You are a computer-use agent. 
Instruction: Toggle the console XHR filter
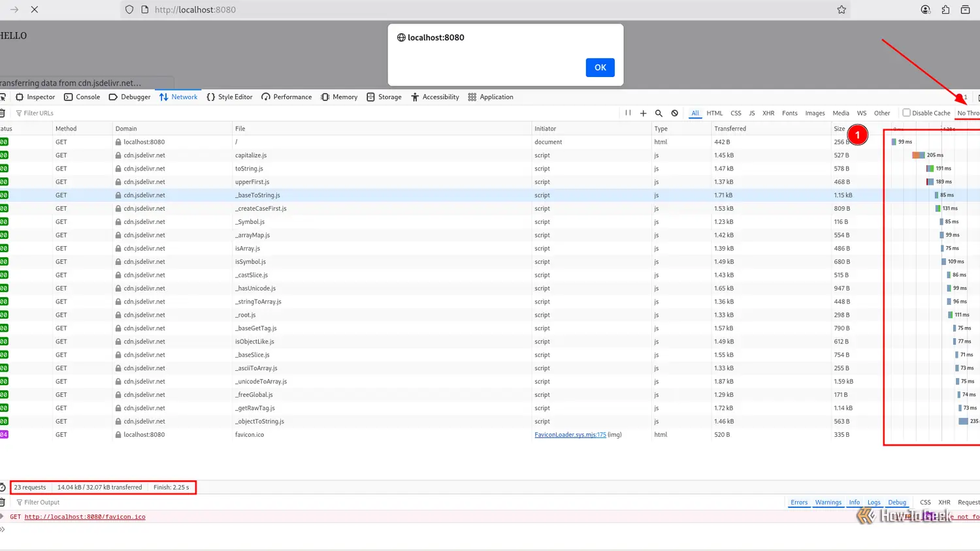pos(944,502)
